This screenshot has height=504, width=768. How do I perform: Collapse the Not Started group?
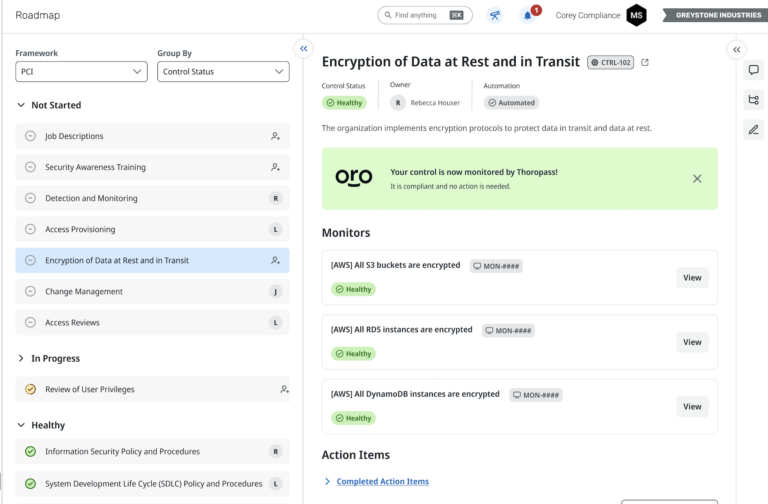tap(21, 105)
